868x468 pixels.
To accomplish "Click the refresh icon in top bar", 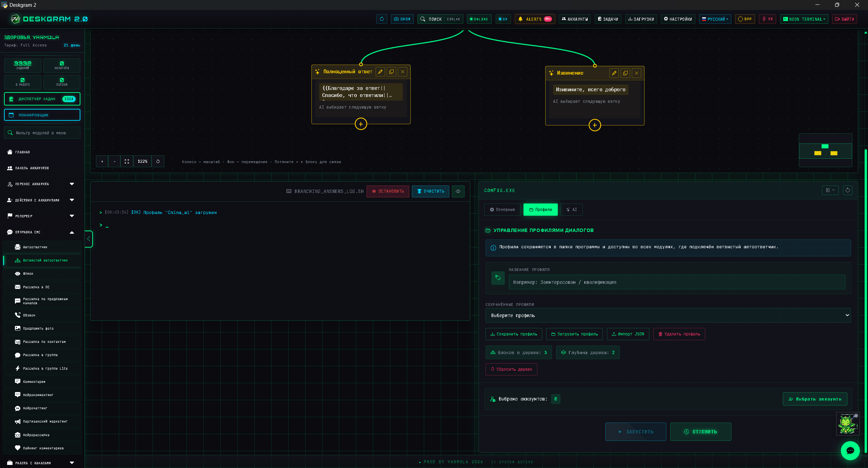I will click(x=382, y=19).
